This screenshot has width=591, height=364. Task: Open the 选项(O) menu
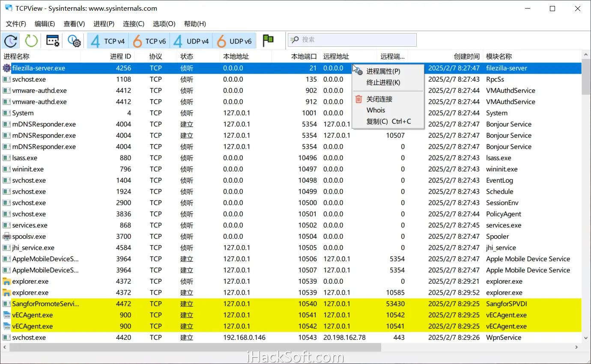tap(164, 24)
